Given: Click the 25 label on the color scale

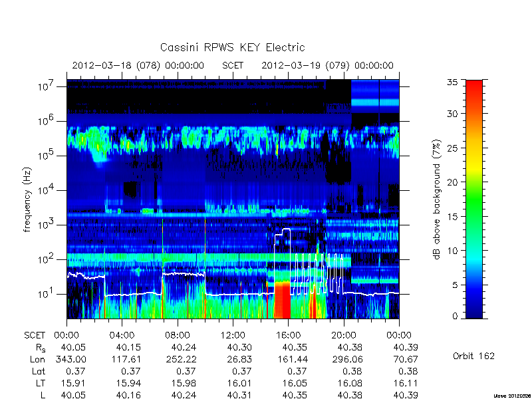Looking at the screenshot, I should point(452,148).
